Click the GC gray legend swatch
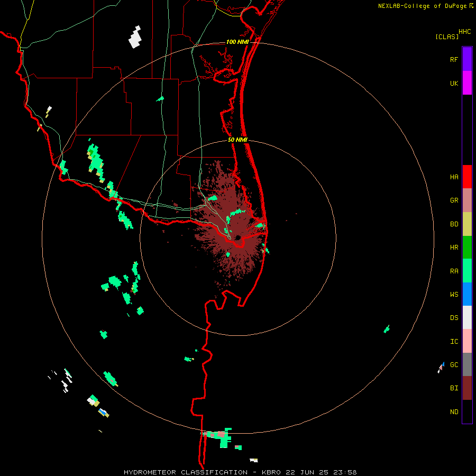476x476 pixels. (x=467, y=364)
